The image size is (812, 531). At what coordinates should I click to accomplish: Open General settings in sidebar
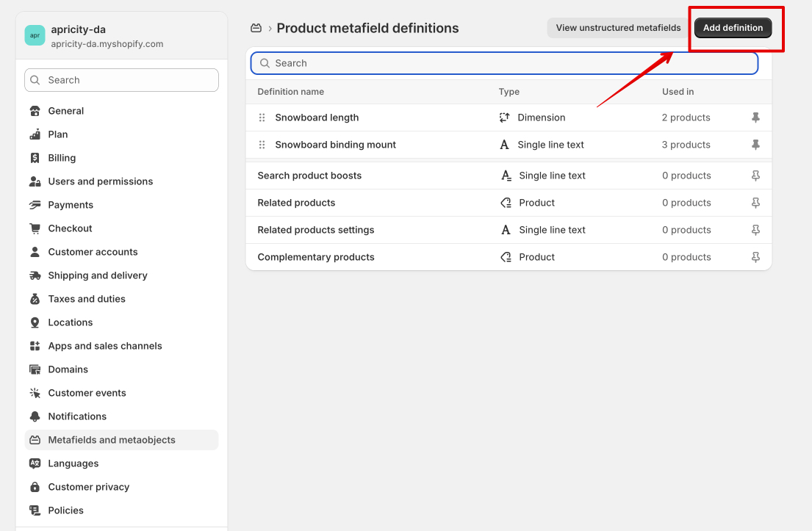point(66,111)
